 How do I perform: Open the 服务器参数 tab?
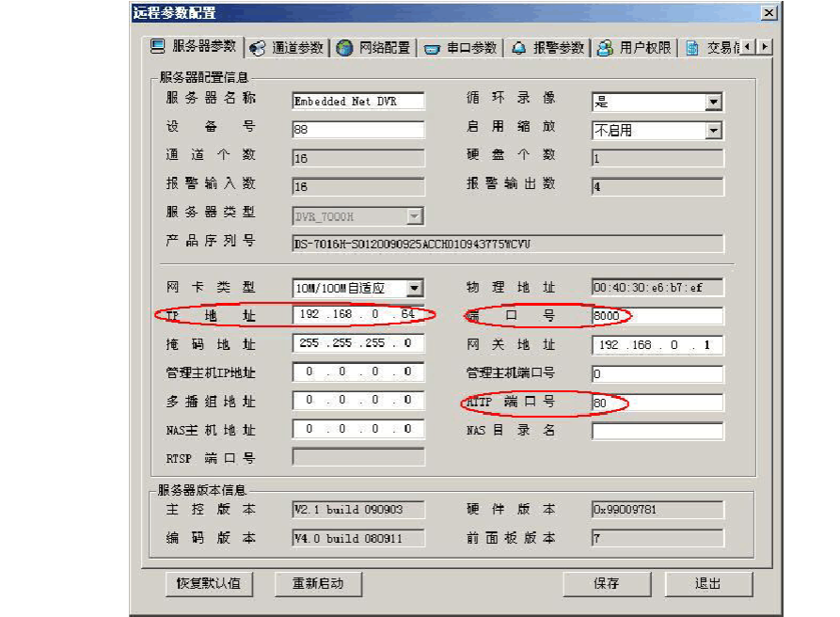point(194,47)
